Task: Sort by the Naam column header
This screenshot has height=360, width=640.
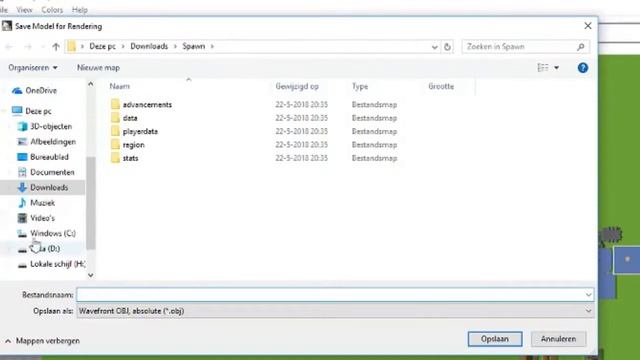Action: click(x=120, y=87)
